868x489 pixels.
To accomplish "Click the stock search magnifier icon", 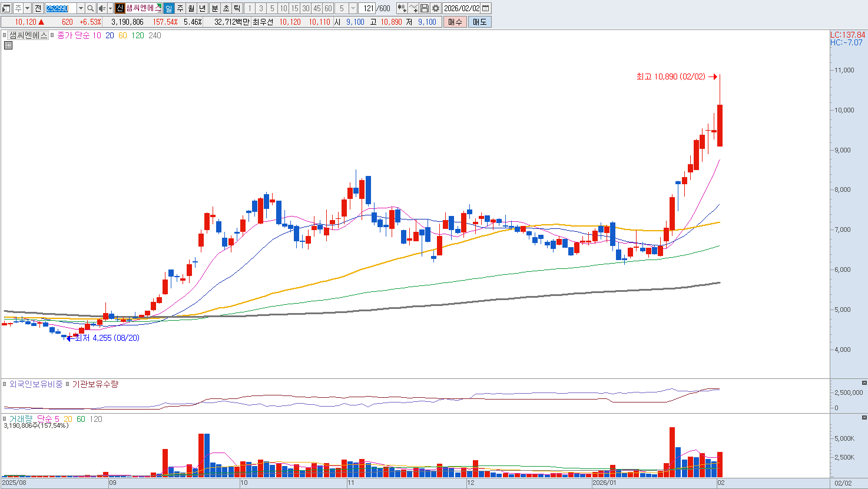I will click(x=90, y=8).
